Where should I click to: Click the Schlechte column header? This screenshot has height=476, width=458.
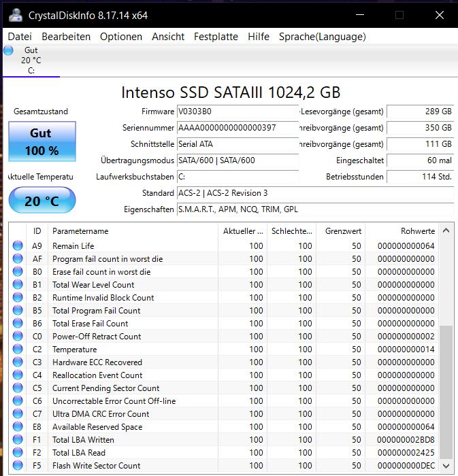(291, 231)
